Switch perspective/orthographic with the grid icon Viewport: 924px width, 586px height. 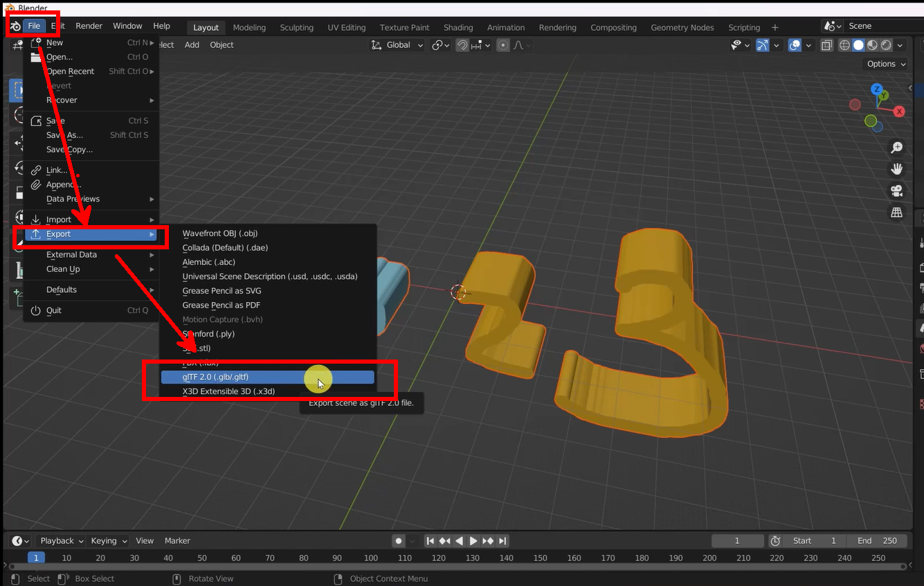pos(897,213)
